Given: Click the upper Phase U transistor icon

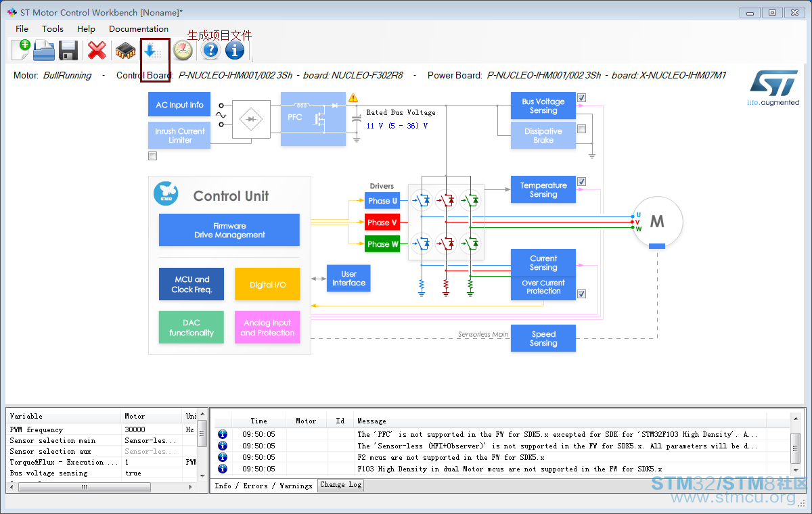Looking at the screenshot, I should [x=422, y=200].
